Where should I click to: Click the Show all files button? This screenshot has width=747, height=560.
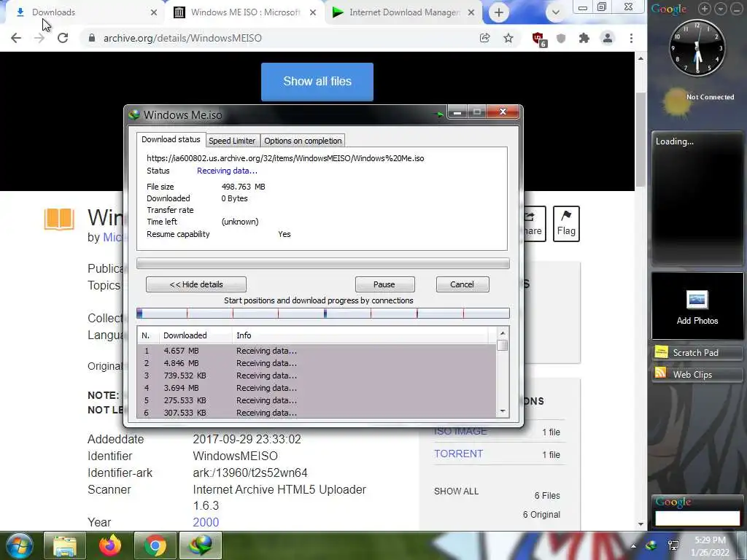click(x=317, y=82)
